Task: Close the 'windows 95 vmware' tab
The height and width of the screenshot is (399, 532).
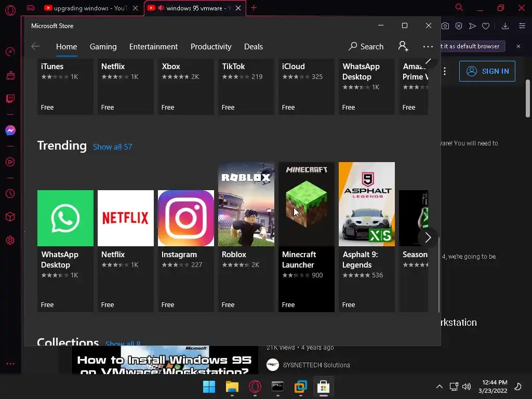Action: (x=238, y=8)
